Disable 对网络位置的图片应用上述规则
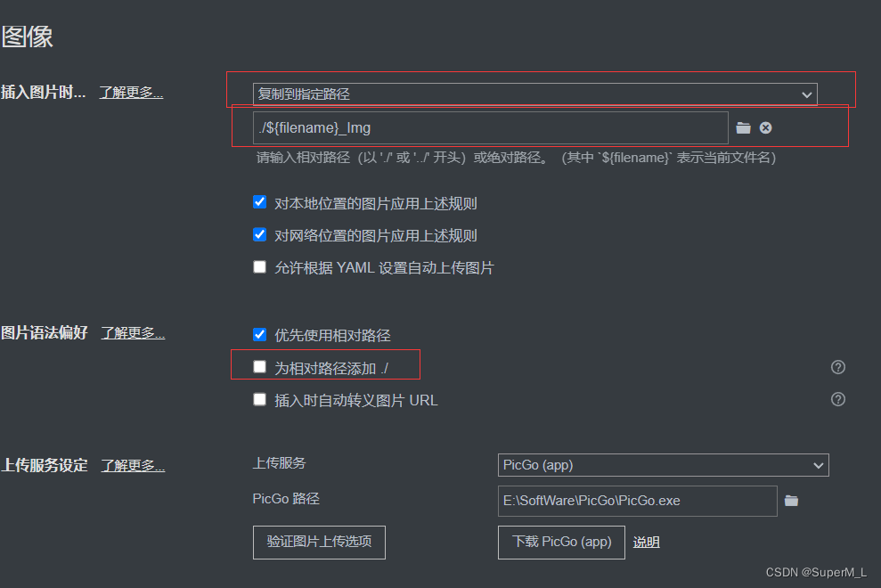Screen dimensions: 881x588 tap(259, 235)
